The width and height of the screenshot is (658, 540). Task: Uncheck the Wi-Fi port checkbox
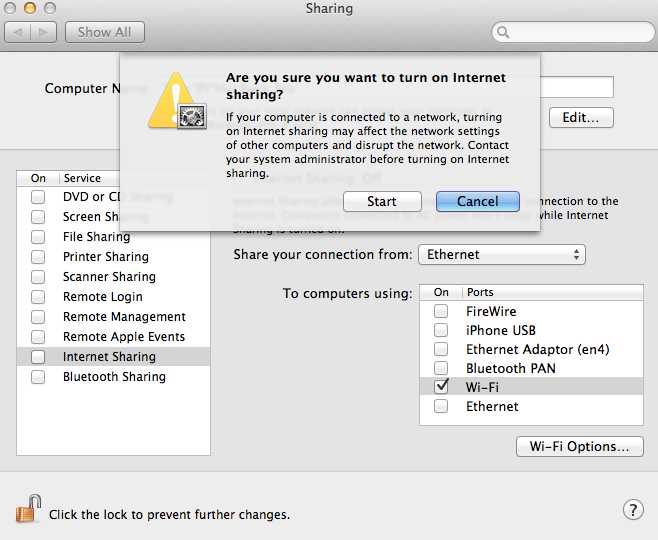pos(441,386)
